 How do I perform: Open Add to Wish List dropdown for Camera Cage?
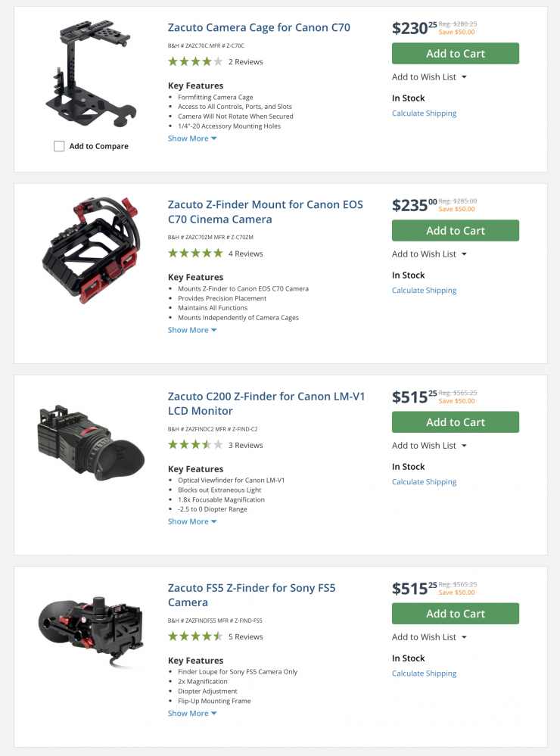point(429,77)
